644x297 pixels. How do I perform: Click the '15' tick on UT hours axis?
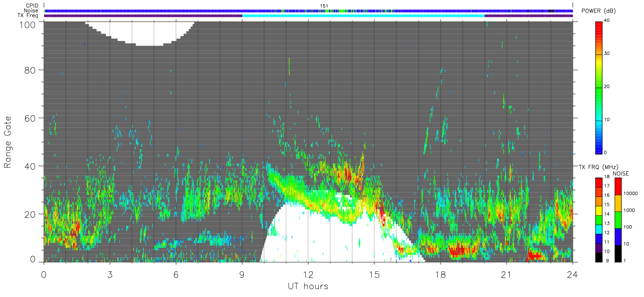(x=374, y=274)
